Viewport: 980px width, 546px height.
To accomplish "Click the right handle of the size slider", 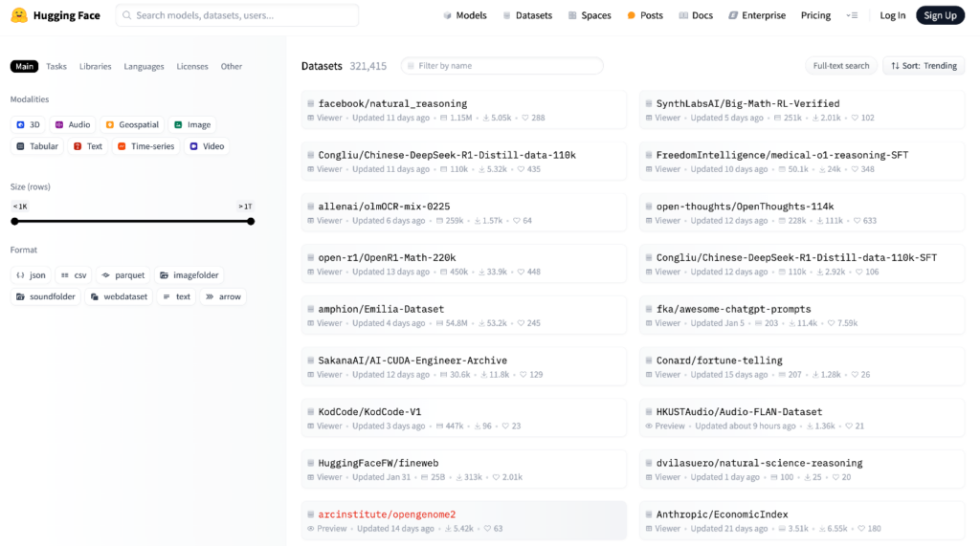I will pyautogui.click(x=251, y=221).
